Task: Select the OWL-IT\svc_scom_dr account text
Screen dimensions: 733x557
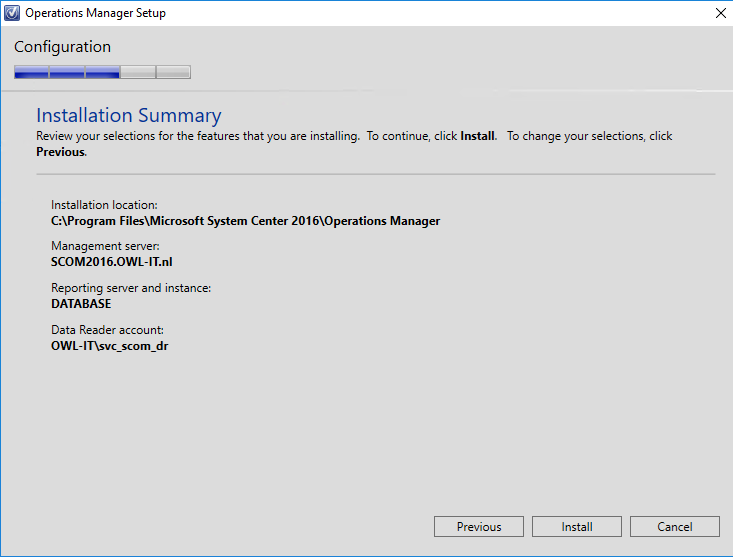Action: 109,346
